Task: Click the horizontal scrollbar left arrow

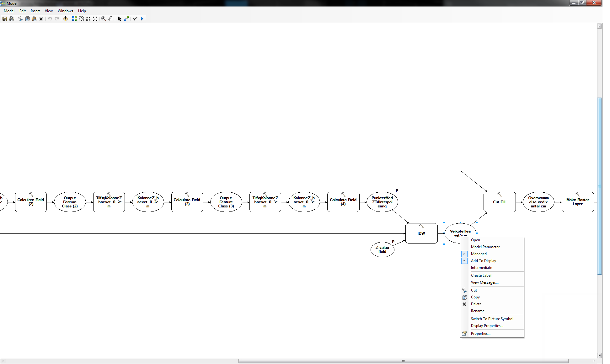Action: pos(3,361)
